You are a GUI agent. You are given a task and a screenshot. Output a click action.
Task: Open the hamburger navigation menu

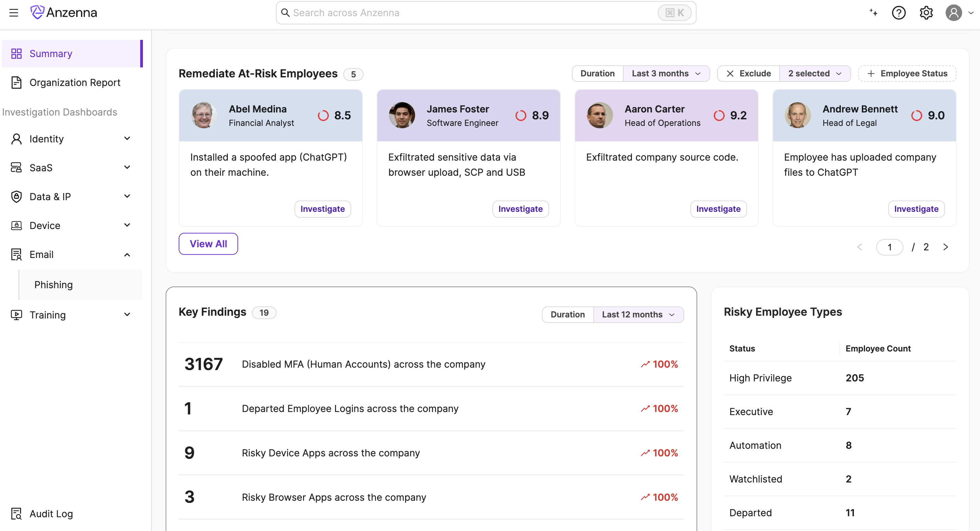point(14,13)
